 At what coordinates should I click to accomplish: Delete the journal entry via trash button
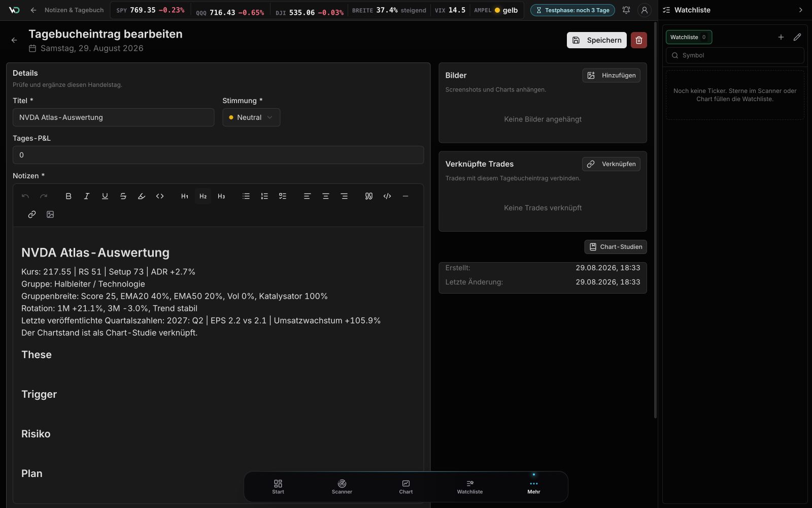tap(639, 40)
